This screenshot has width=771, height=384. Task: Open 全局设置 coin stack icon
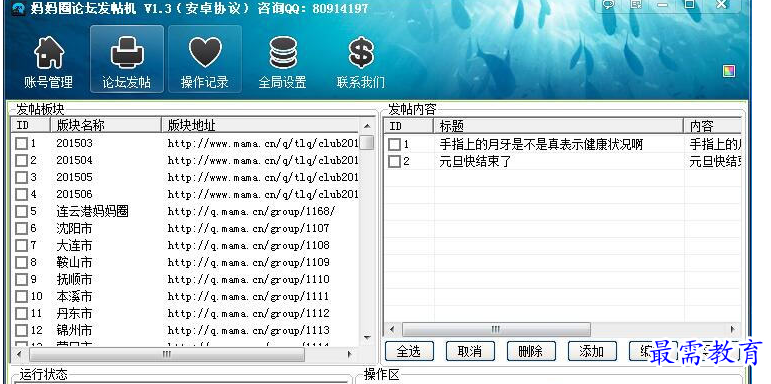283,61
